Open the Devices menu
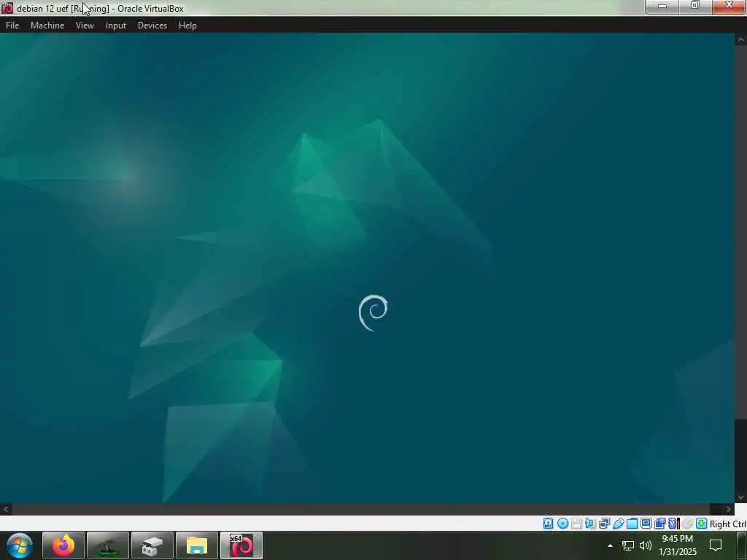The image size is (747, 560). [x=152, y=26]
